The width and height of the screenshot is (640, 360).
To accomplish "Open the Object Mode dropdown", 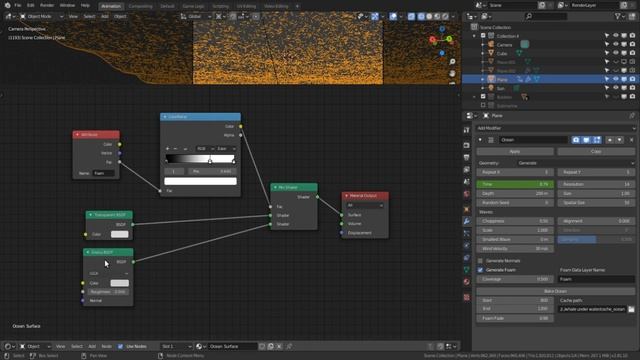I will coord(41,16).
